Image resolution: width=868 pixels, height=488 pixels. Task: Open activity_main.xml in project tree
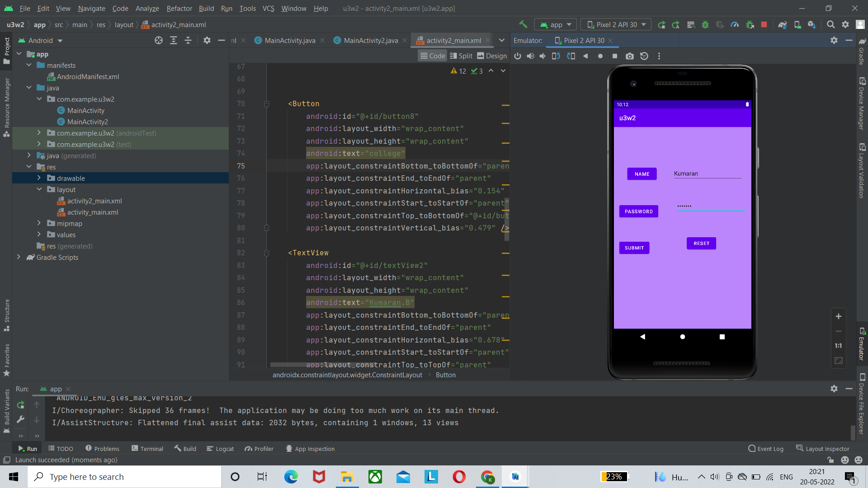click(x=92, y=212)
